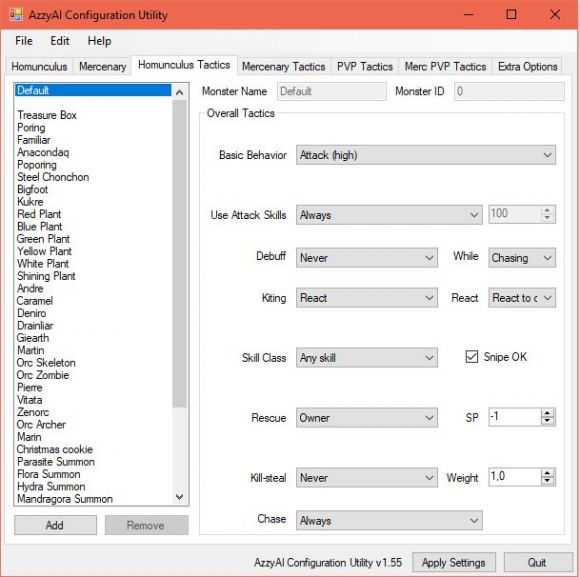Click the SP value field
This screenshot has width=580, height=577.
coord(515,417)
